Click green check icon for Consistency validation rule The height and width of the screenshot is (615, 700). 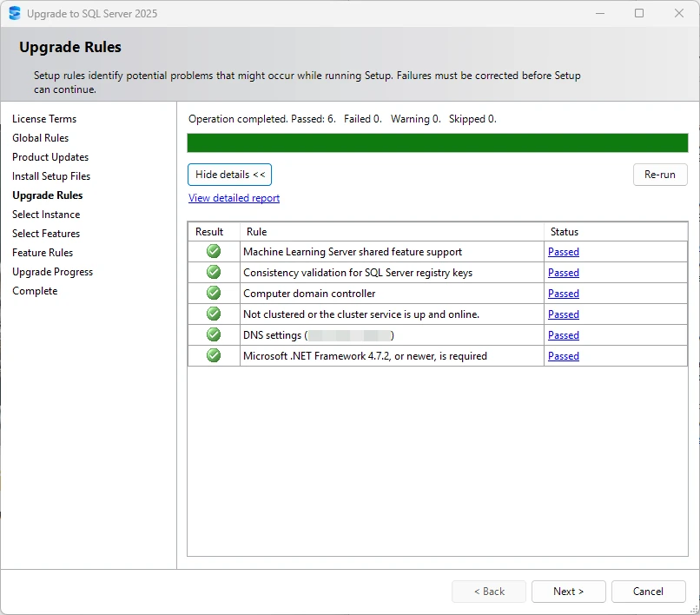pos(214,272)
